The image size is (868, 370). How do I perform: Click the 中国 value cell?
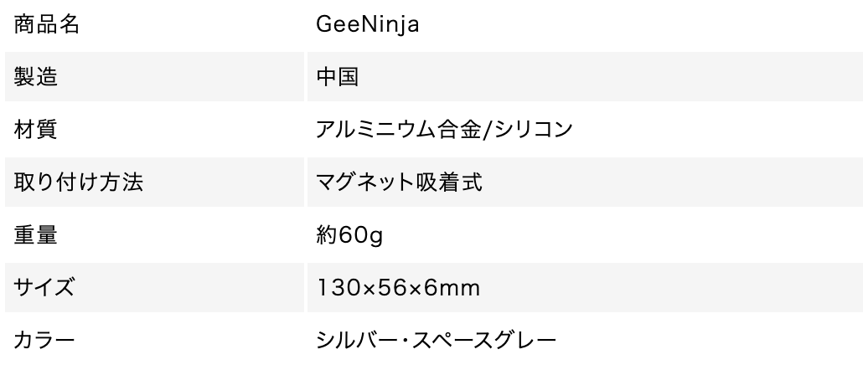pyautogui.click(x=338, y=78)
